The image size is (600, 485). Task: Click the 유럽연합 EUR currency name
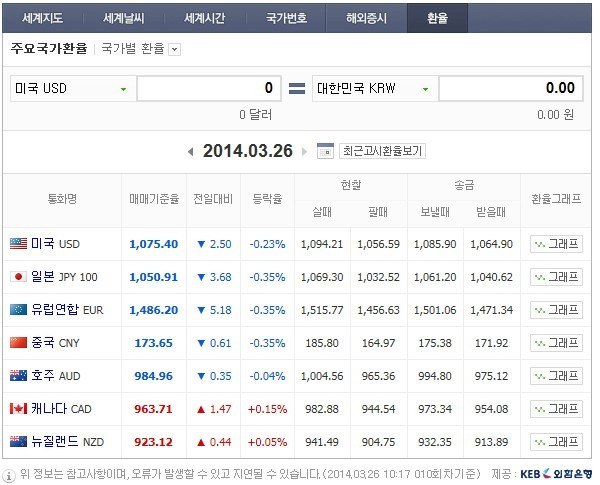pos(67,309)
